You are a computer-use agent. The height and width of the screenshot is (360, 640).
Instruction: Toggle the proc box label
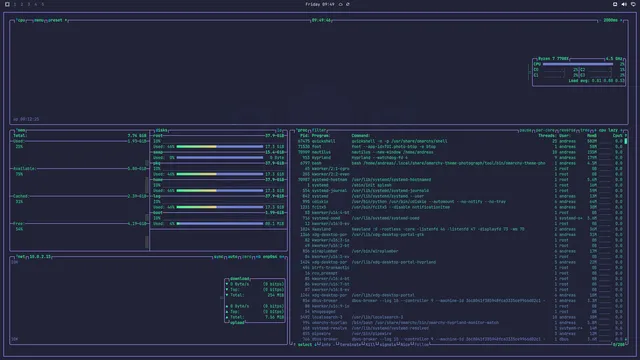click(302, 130)
